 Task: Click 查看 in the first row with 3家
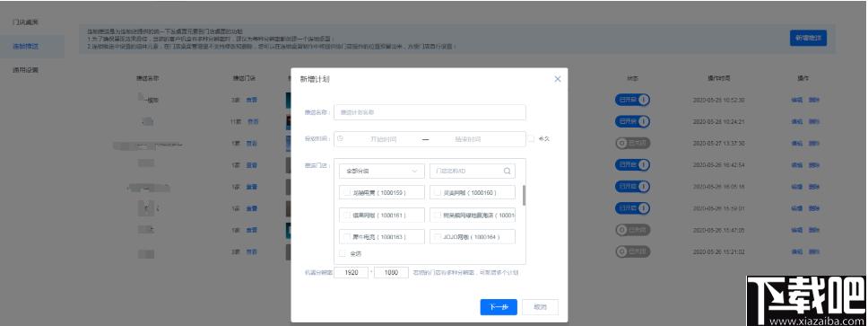tap(251, 101)
